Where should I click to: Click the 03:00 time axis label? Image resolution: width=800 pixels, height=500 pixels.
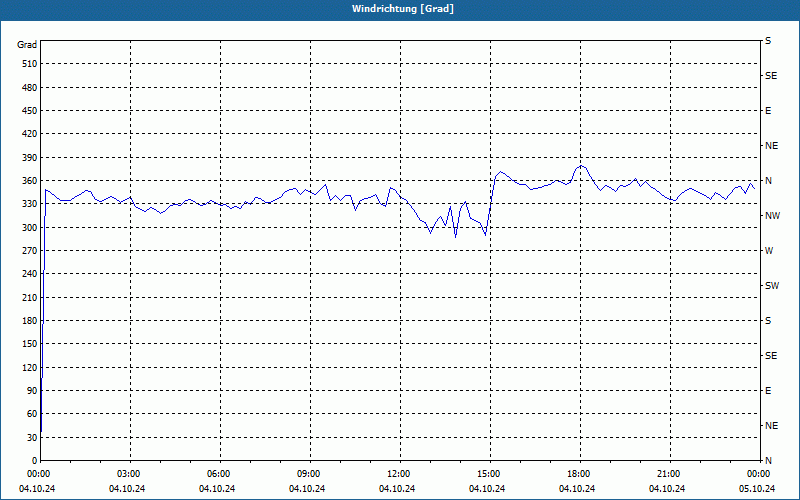pos(127,474)
